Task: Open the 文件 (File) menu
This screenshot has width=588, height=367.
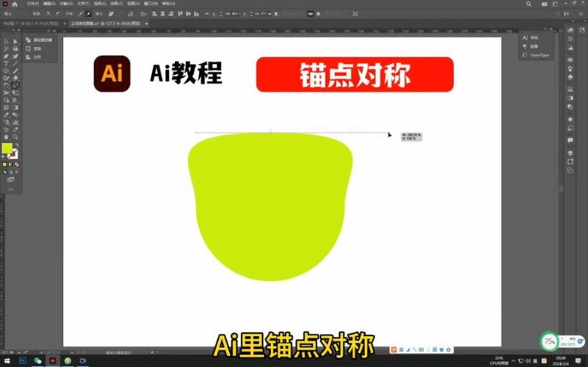Action: [x=33, y=4]
